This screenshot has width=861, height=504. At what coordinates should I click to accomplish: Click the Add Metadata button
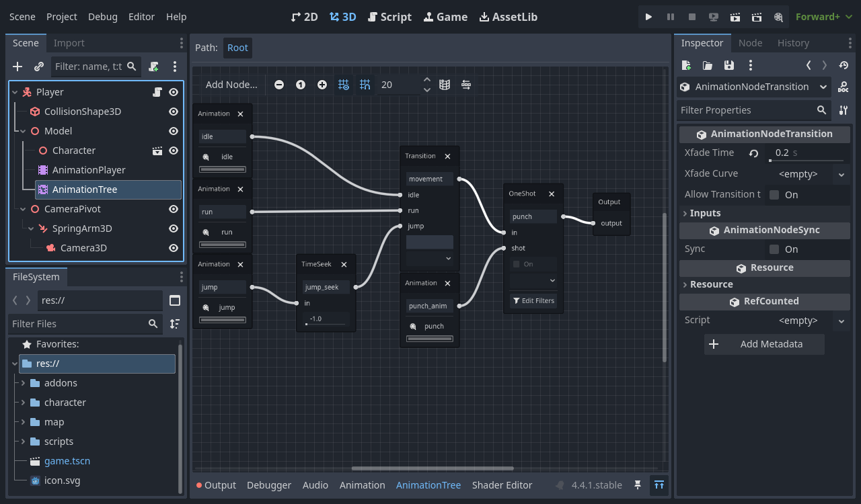[x=764, y=344]
